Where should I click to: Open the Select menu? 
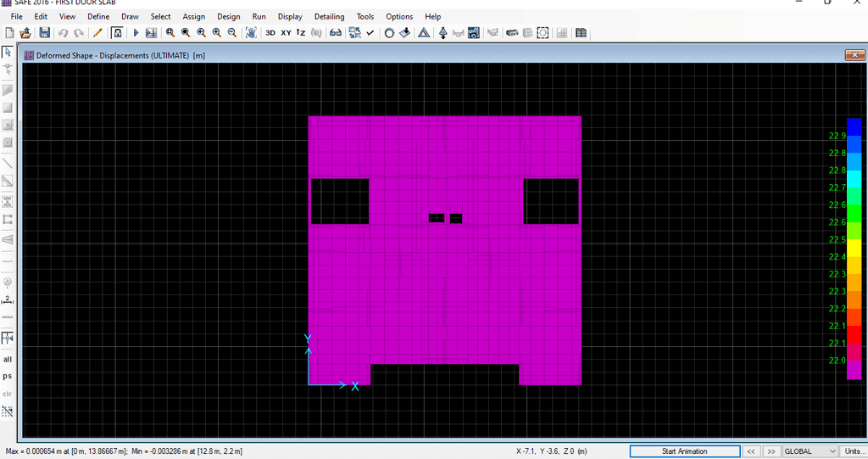tap(160, 17)
